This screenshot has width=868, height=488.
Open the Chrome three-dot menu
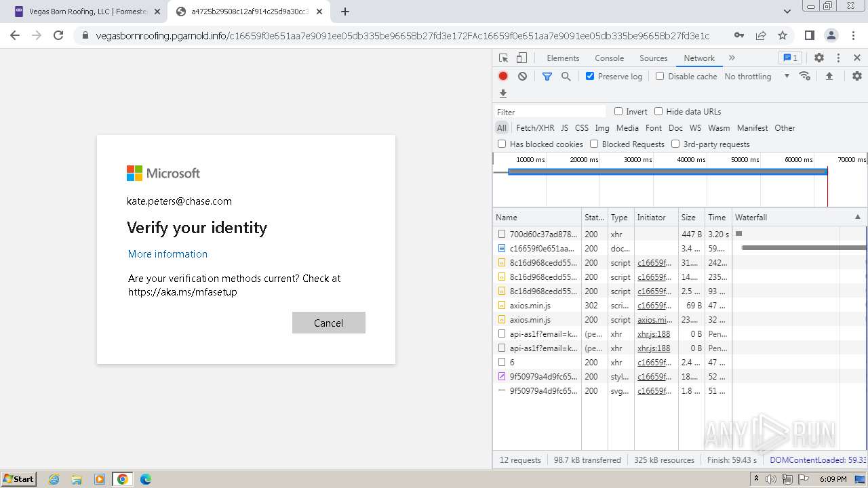point(853,35)
